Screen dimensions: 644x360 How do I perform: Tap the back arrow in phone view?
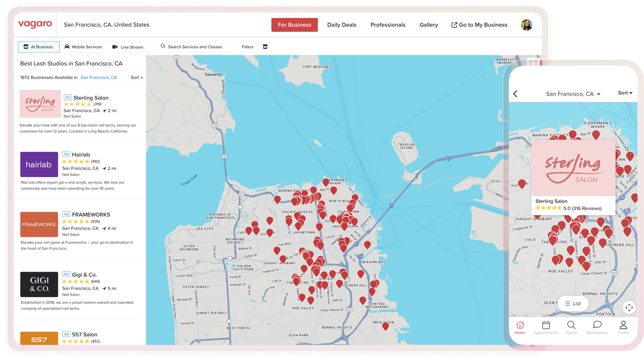pos(515,94)
